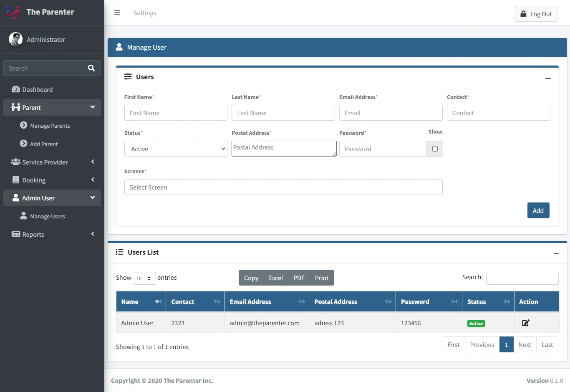Select Manage Users in sidebar
Viewport: 570px width, 392px height.
coord(47,216)
